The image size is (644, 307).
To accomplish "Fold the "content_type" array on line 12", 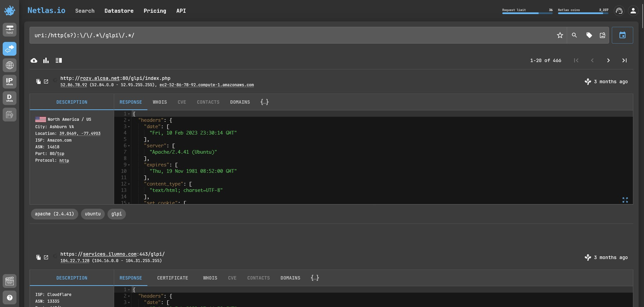I will [x=129, y=184].
